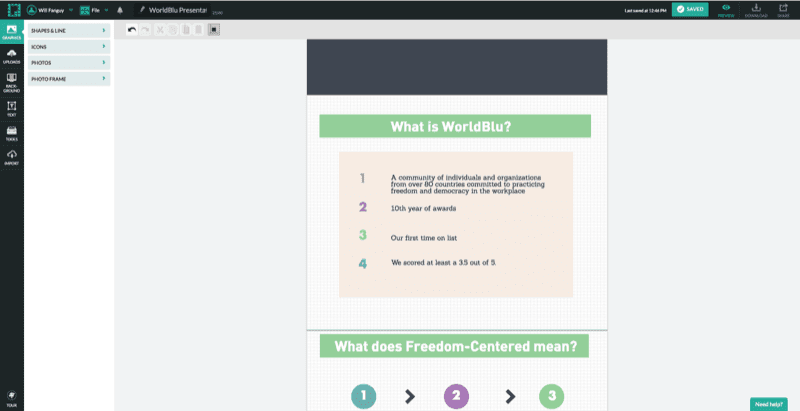
Task: Open the Graphics panel in sidebar
Action: (x=11, y=32)
